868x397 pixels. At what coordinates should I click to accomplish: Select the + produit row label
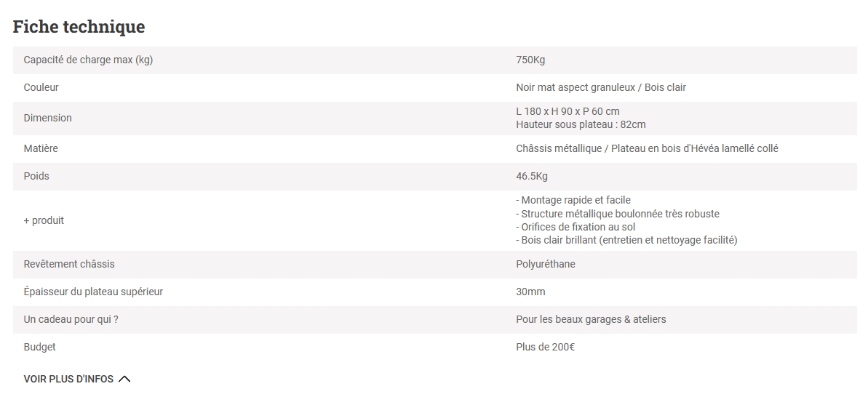click(44, 220)
